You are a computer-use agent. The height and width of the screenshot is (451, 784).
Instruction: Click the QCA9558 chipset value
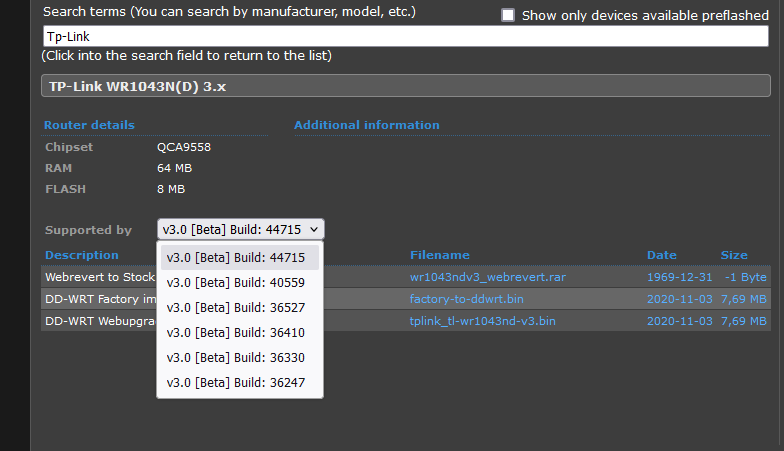click(x=184, y=147)
